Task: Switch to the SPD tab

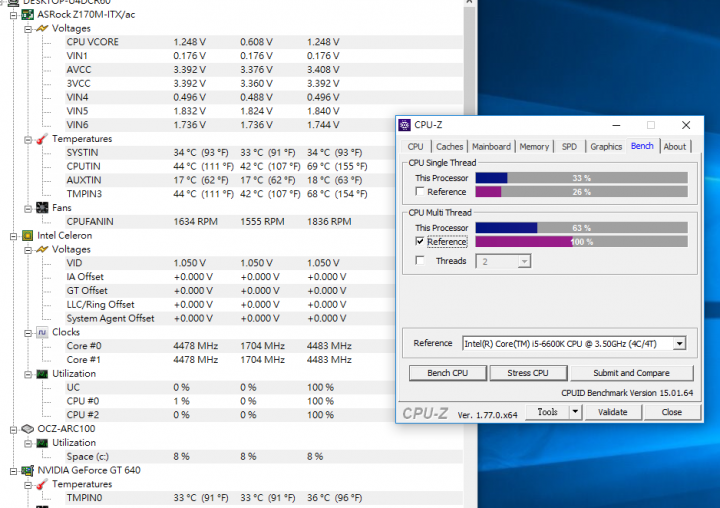Action: point(569,147)
